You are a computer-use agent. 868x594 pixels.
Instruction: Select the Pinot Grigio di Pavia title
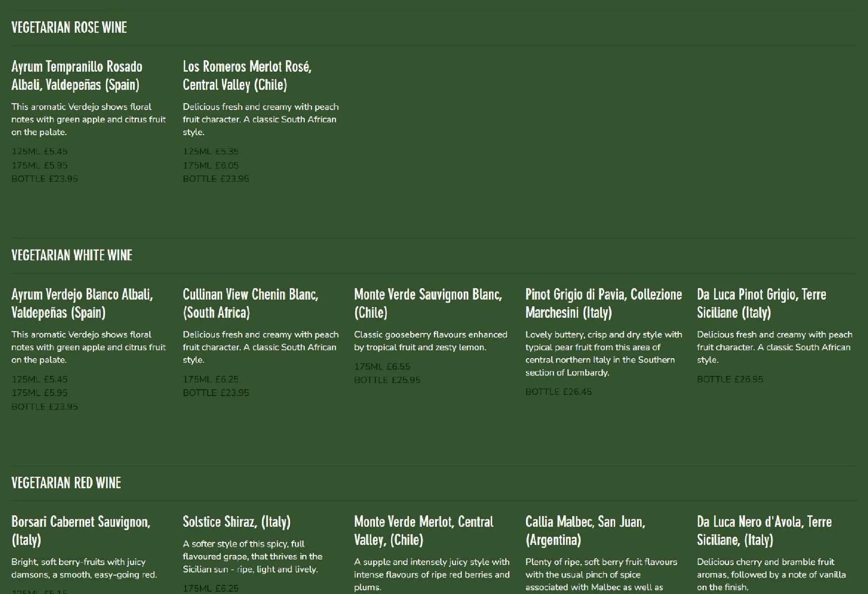point(604,304)
